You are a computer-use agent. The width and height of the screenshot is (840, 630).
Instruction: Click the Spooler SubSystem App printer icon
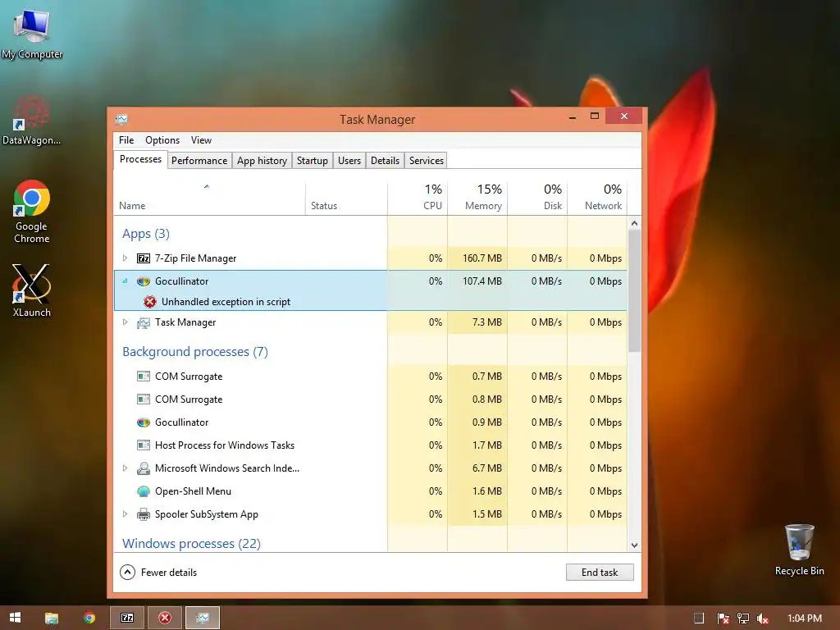point(144,514)
